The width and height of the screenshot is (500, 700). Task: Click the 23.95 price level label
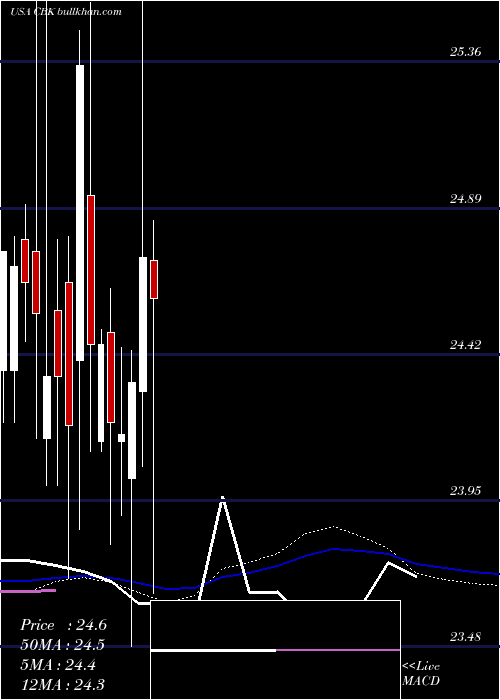tap(465, 491)
